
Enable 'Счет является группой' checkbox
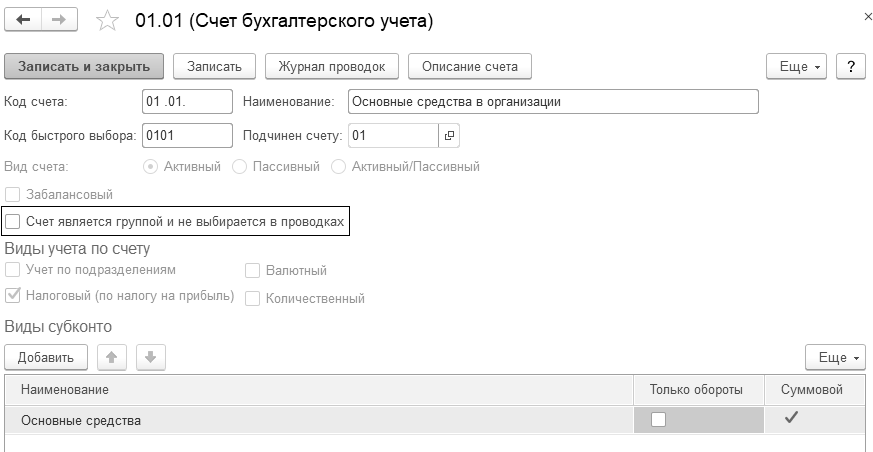tap(13, 220)
